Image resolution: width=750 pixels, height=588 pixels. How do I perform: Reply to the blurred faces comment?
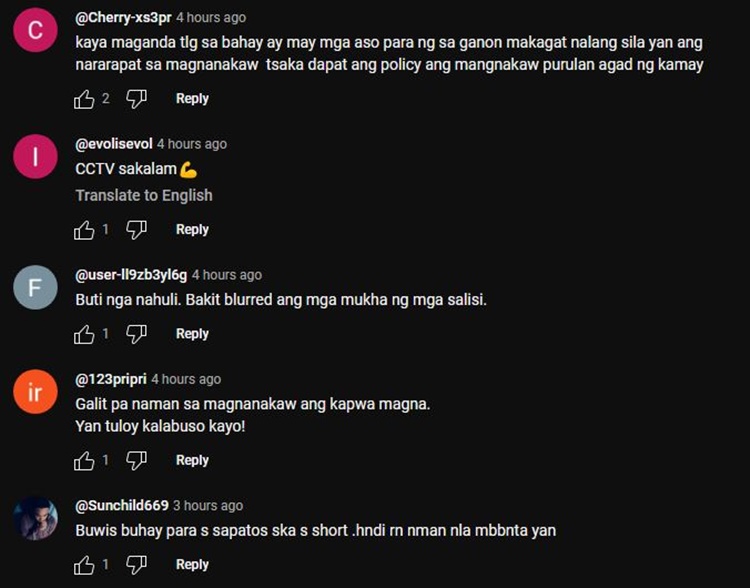tap(192, 334)
